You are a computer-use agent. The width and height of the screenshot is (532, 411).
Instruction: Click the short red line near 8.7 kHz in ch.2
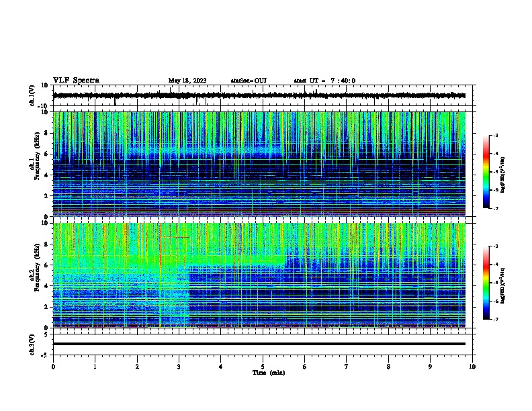click(x=177, y=237)
